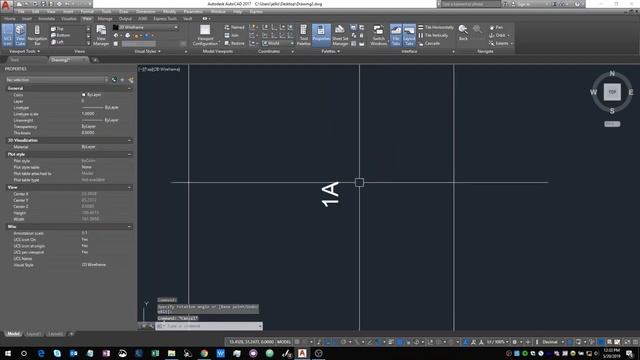Open Chrome from the taskbar
Screen dimensions: 640x360
pos(204,353)
